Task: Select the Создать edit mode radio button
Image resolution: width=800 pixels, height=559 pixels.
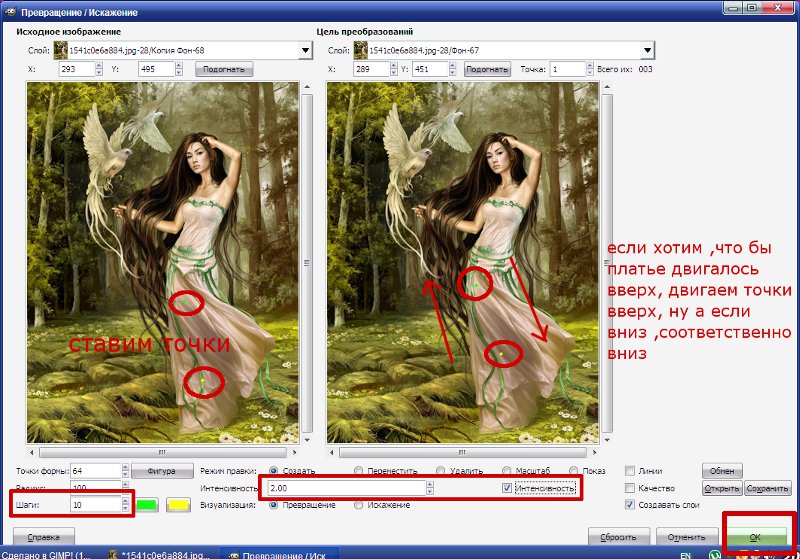Action: tap(274, 471)
